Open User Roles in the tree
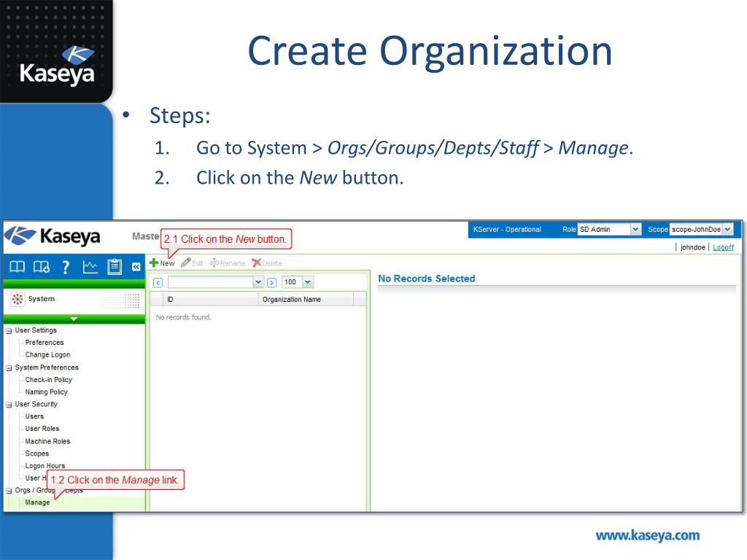The width and height of the screenshot is (747, 560). point(42,429)
